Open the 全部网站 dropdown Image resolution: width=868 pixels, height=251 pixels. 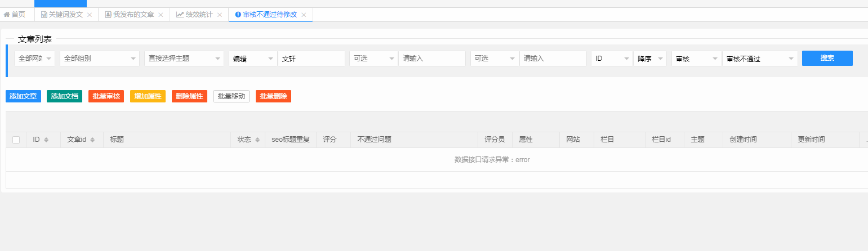point(34,59)
